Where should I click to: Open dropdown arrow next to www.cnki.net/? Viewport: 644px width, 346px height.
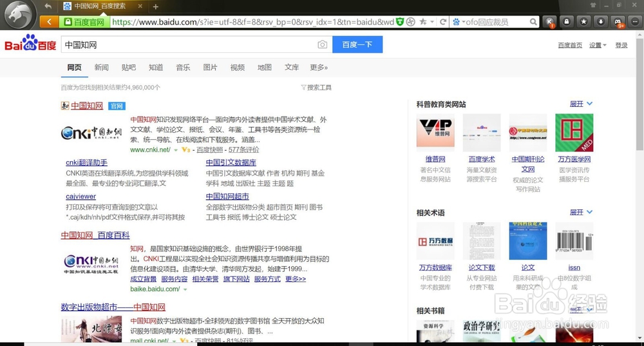click(176, 150)
